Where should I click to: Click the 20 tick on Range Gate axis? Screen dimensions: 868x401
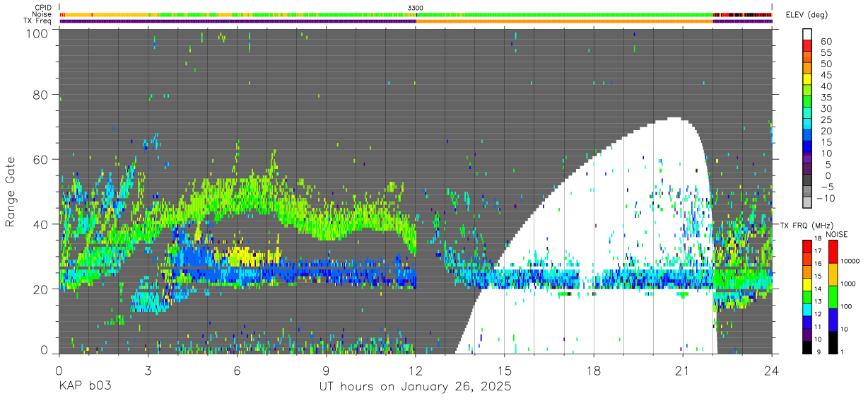click(40, 289)
